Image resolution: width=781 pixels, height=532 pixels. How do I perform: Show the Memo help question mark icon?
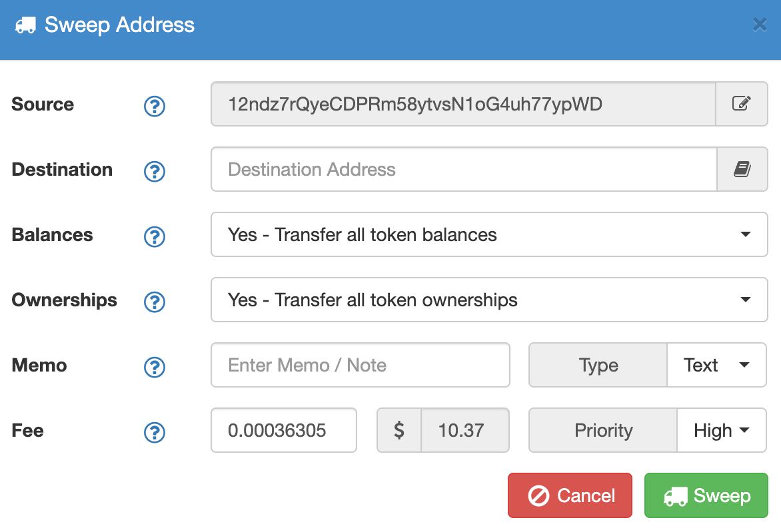[x=155, y=368]
